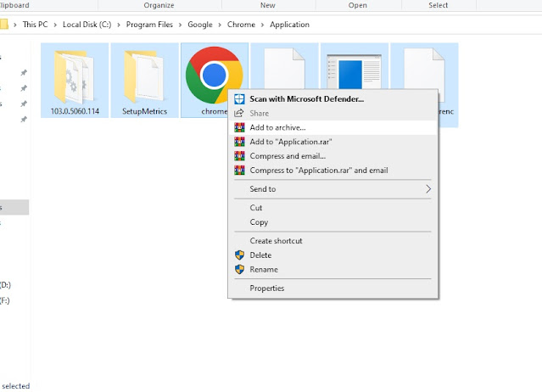Click the Chrome application icon
This screenshot has height=392, width=542.
pos(214,75)
